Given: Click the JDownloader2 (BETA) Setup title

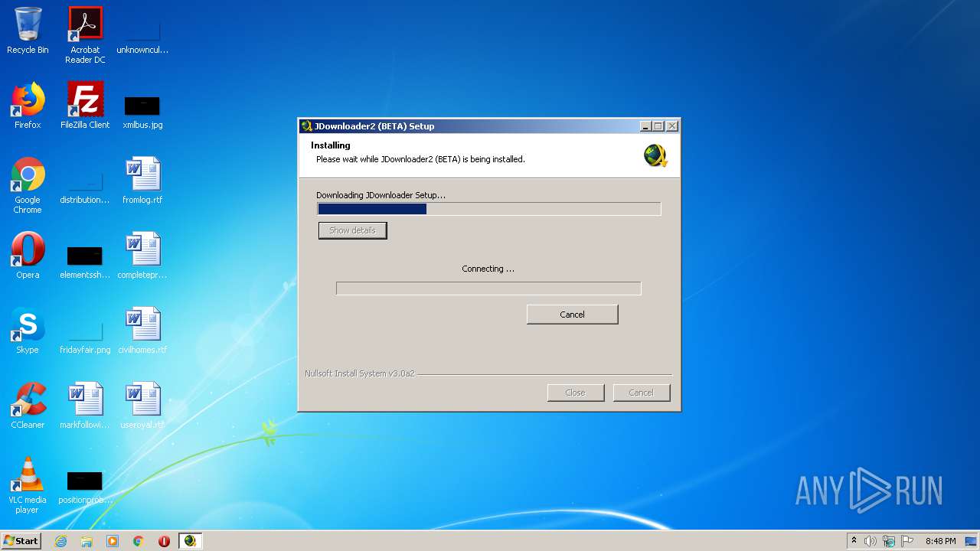Looking at the screenshot, I should 374,126.
